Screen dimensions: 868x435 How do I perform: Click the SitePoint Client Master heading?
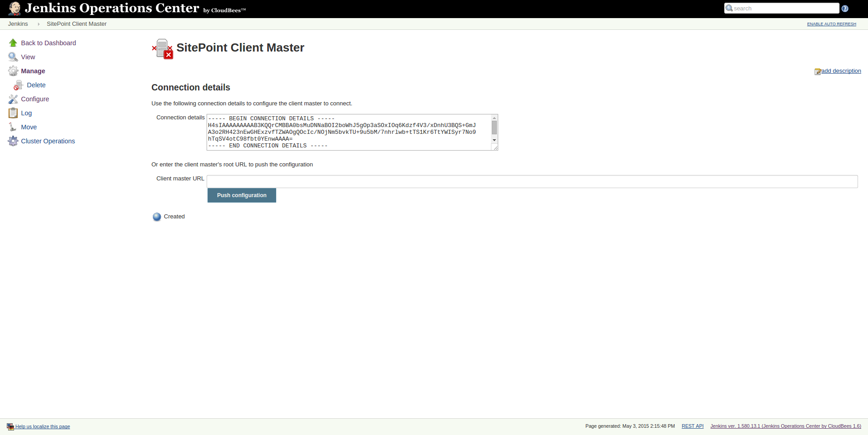click(241, 47)
